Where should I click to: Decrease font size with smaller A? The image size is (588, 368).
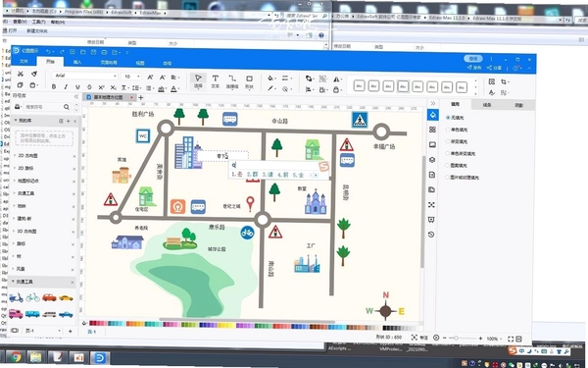[x=163, y=78]
